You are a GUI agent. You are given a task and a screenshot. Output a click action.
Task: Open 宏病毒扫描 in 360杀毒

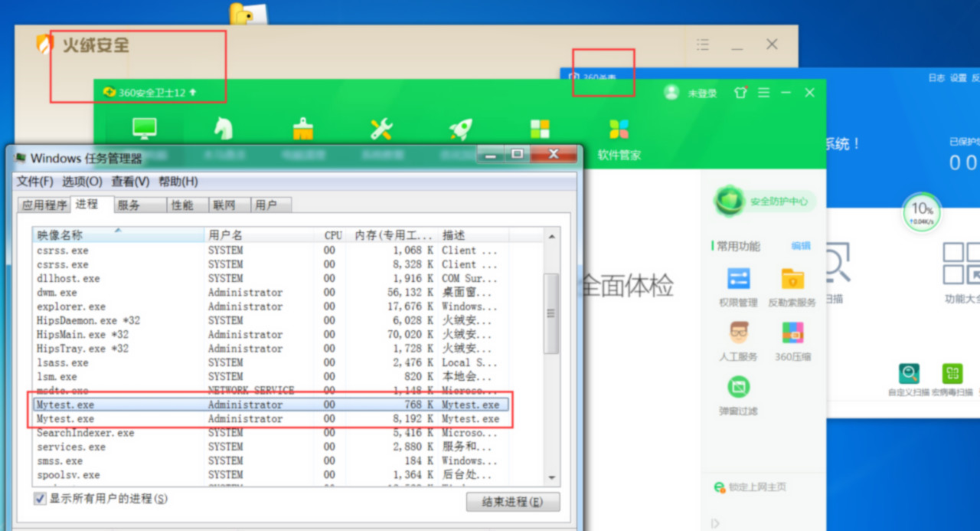pos(952,380)
